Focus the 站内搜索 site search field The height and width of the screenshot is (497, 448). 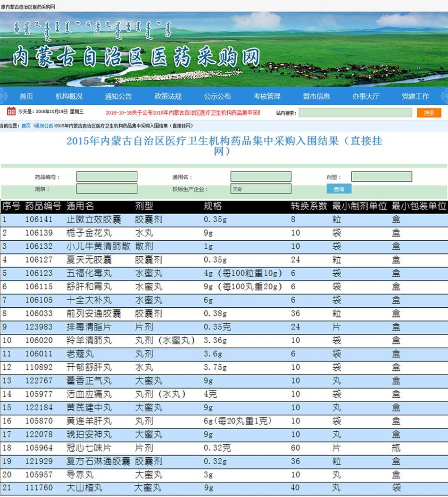pyautogui.click(x=355, y=112)
